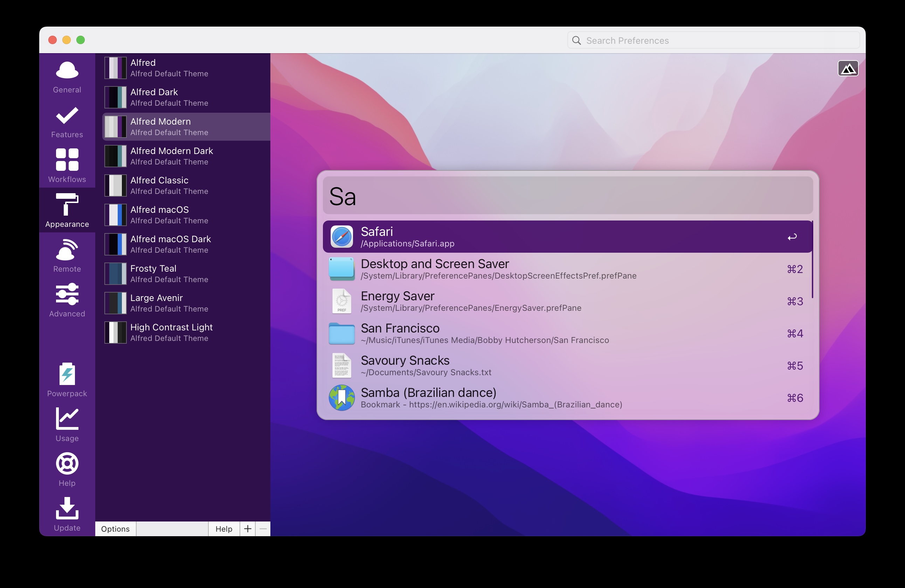This screenshot has width=905, height=588.
Task: Open the Help lifebuoy section
Action: click(x=67, y=469)
